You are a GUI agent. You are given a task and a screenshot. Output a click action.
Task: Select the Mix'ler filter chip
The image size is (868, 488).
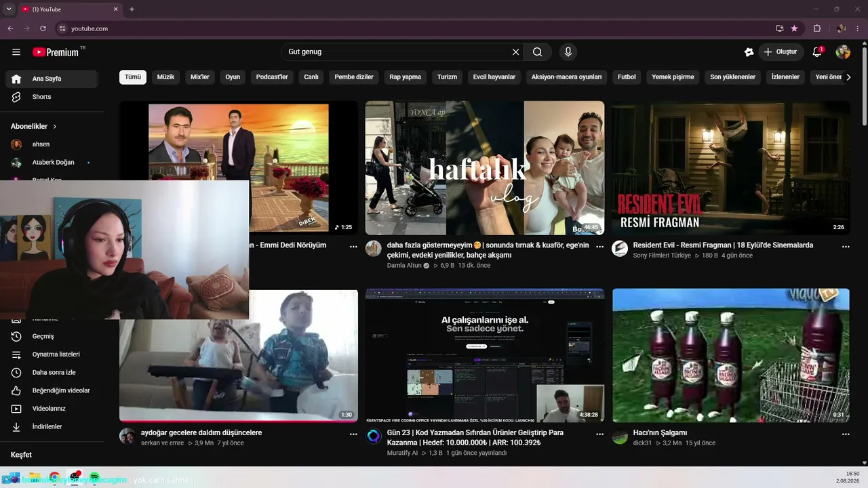coord(200,77)
